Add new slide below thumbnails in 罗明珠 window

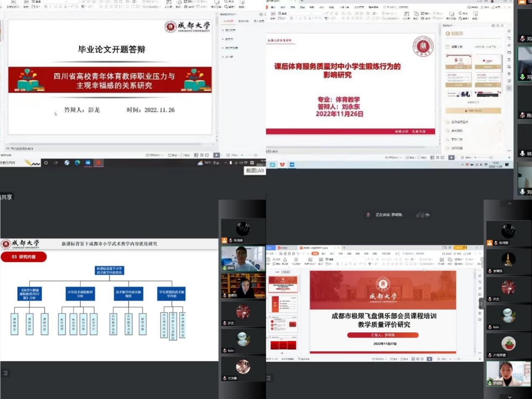[282, 353]
